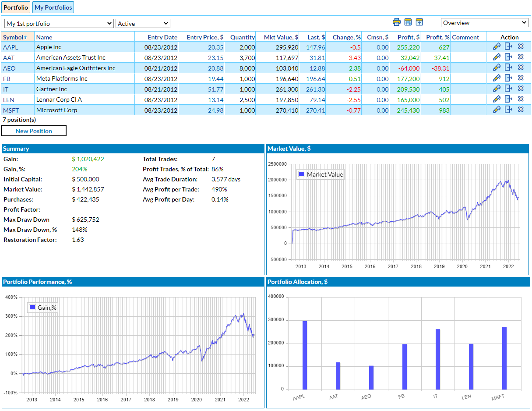Image resolution: width=532 pixels, height=411 pixels.
Task: Click the AAPL bar in Portfolio Allocation chart
Action: coord(305,355)
